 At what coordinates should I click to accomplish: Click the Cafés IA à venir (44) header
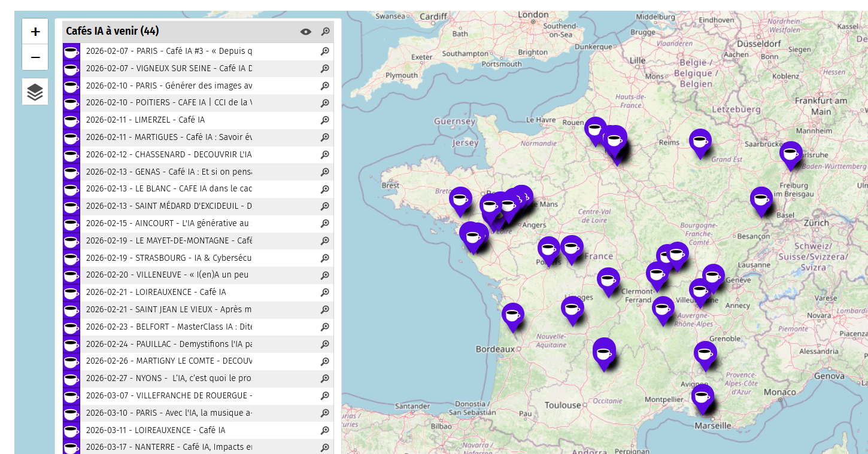click(x=113, y=31)
